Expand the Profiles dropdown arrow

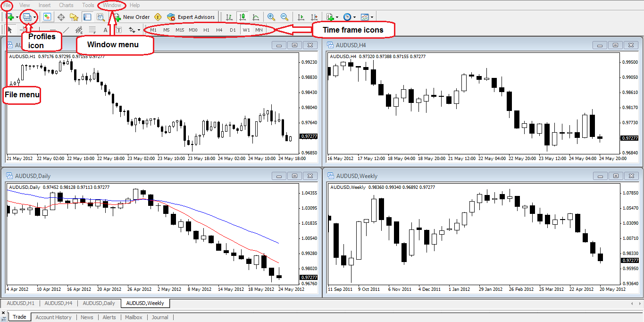pyautogui.click(x=35, y=17)
